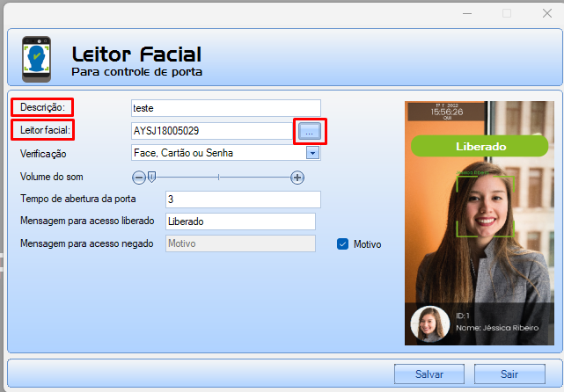564x392 pixels.
Task: Click the volume slider thumb handle
Action: (x=152, y=177)
